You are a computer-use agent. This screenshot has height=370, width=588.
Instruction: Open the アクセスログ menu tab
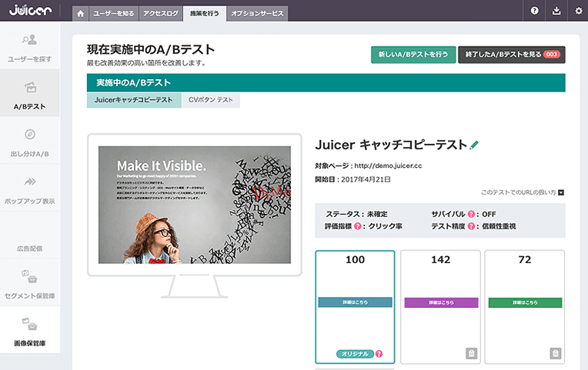click(161, 13)
